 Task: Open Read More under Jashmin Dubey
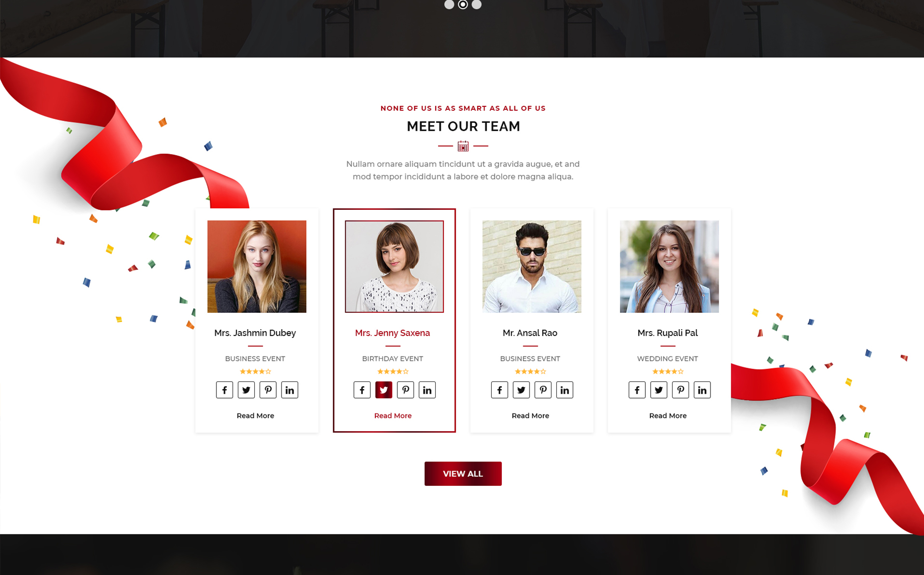tap(255, 416)
